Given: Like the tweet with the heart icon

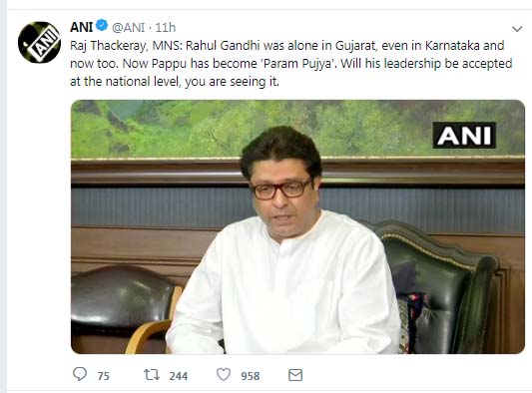Looking at the screenshot, I should tap(224, 375).
